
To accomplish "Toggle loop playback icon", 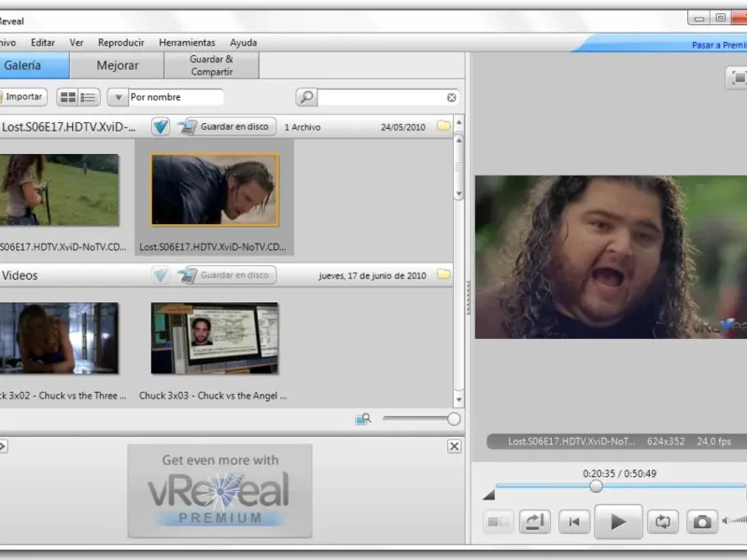I will coord(662,522).
